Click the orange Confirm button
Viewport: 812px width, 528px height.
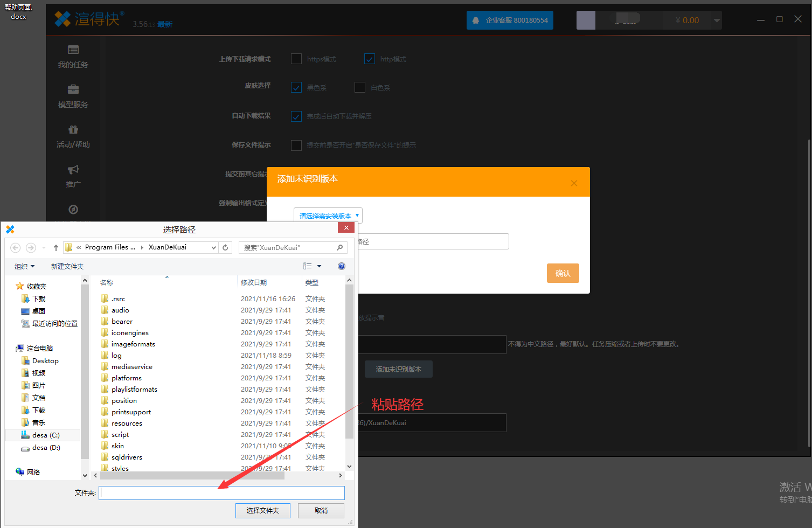[563, 273]
